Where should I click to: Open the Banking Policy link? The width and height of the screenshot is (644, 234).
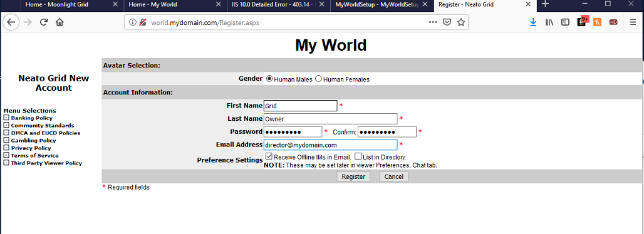(x=31, y=118)
